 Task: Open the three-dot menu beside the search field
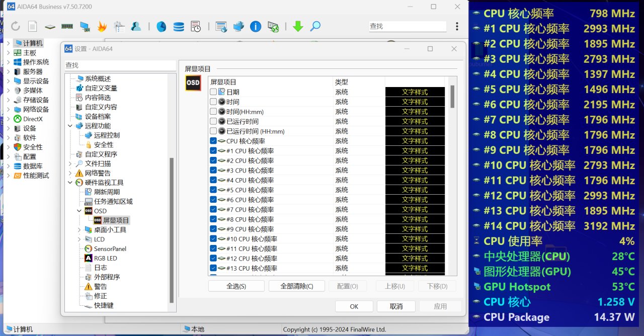click(457, 26)
